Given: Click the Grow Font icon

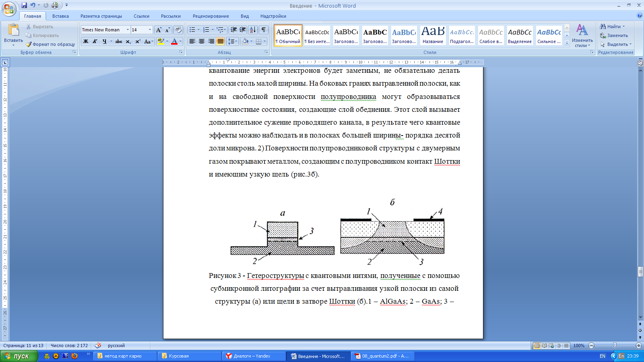Looking at the screenshot, I should pos(159,30).
